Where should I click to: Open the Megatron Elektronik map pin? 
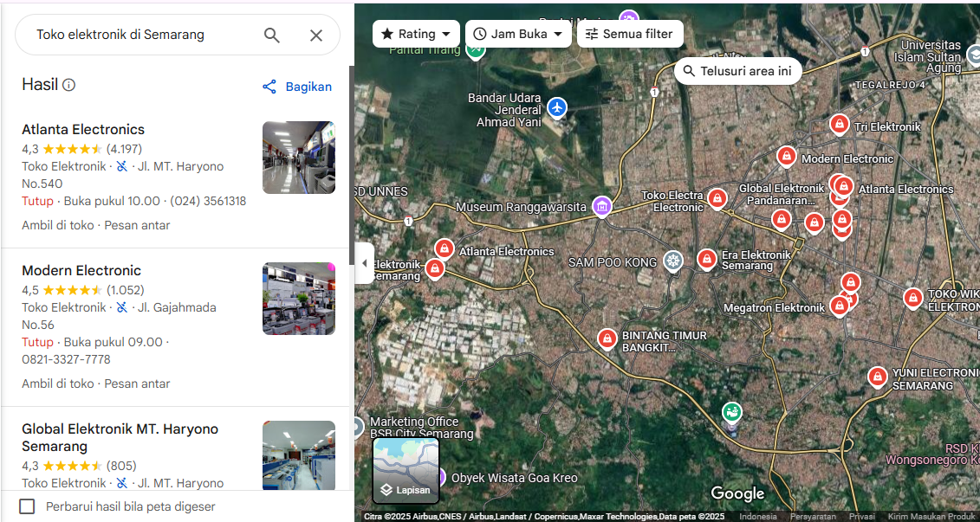pos(839,306)
